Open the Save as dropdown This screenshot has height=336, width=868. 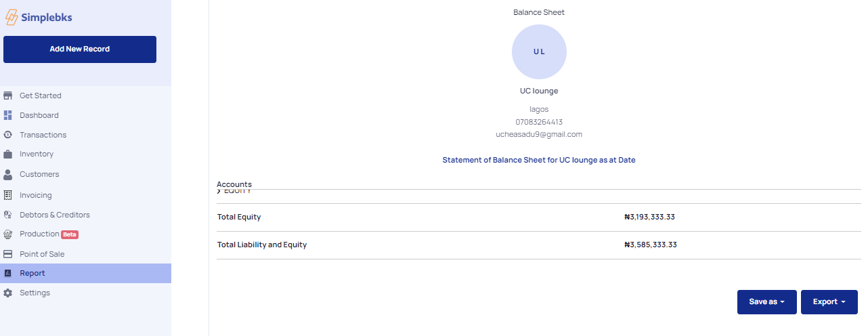pos(767,302)
